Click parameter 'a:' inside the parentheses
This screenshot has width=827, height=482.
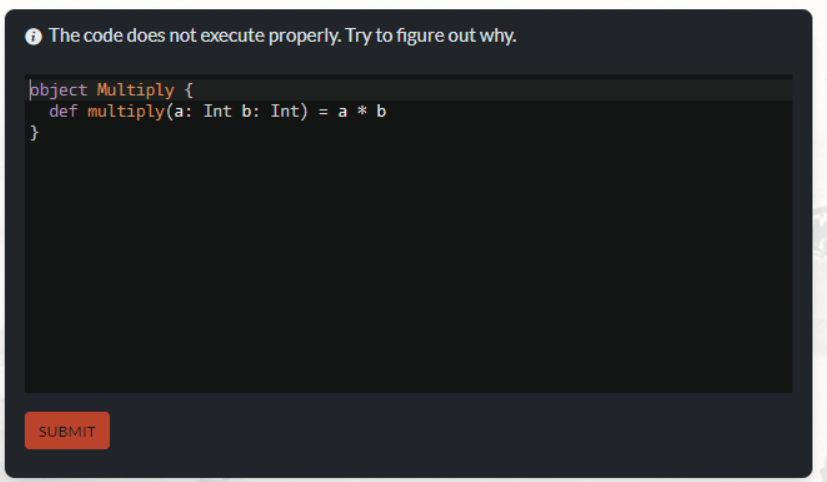pos(178,111)
